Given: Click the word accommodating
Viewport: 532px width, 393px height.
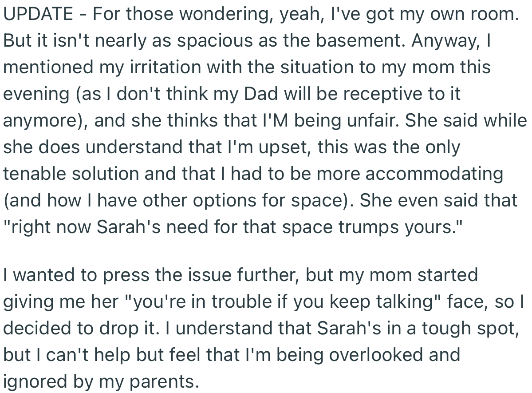Looking at the screenshot, I should 434,175.
